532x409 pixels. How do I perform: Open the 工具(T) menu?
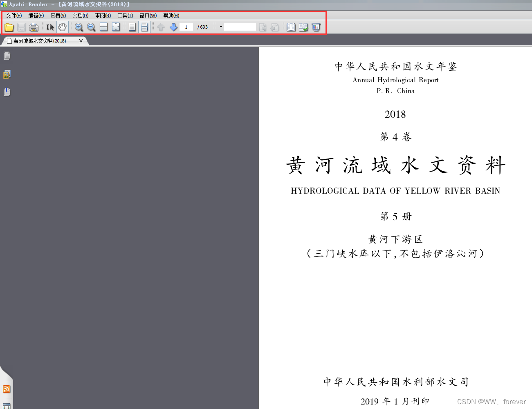point(125,16)
